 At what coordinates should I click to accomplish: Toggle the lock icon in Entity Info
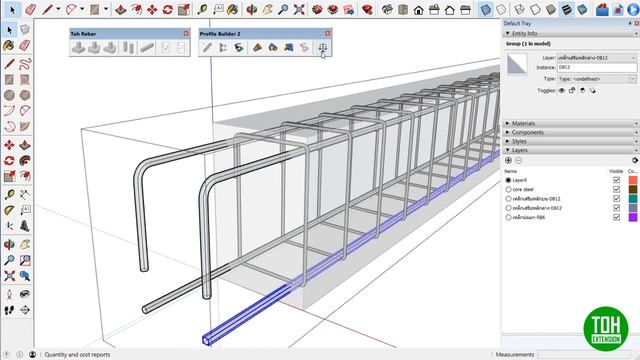click(572, 91)
